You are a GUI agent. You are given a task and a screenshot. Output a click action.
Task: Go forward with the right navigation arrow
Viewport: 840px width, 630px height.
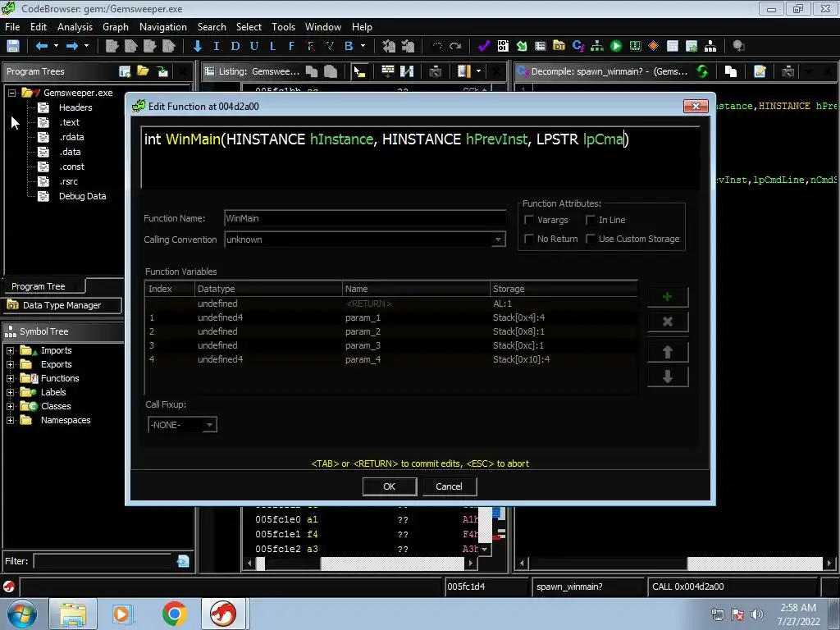tap(72, 46)
